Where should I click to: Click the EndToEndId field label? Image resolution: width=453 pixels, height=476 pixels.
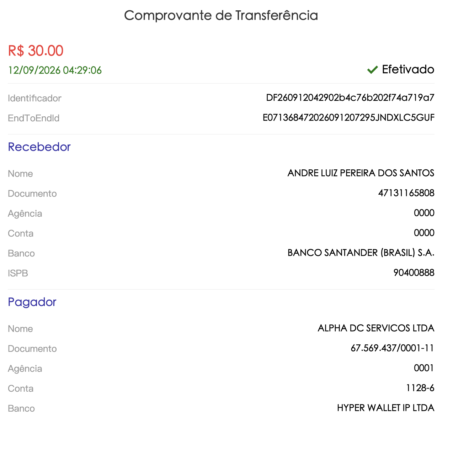click(x=34, y=118)
